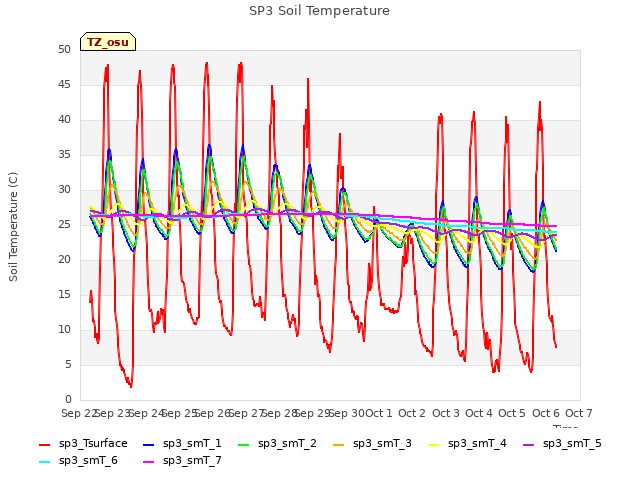The image size is (640, 480).
Task: Click the Oct 6 x-axis date label
Action: [x=546, y=413]
